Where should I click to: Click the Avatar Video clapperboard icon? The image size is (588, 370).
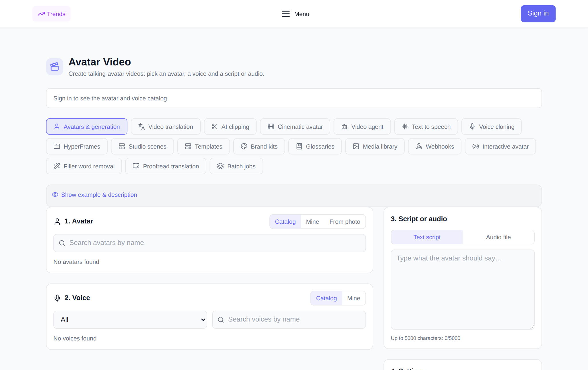point(55,67)
